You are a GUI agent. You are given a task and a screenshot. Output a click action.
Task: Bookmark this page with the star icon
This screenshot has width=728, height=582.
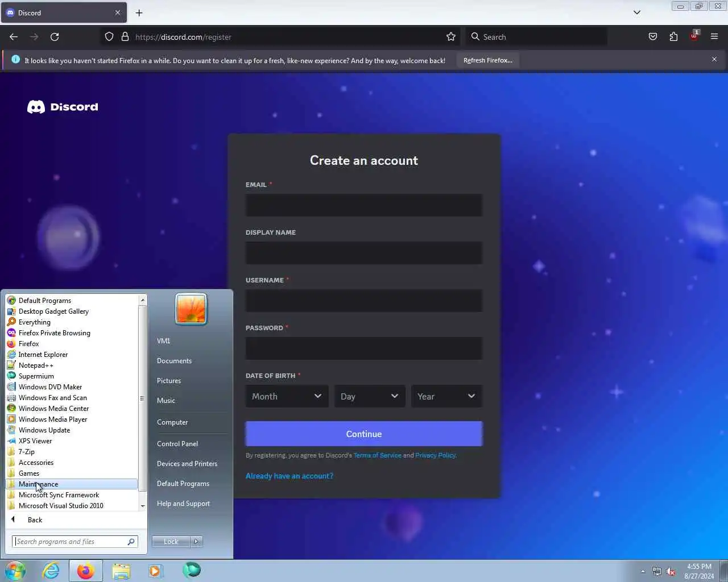[x=451, y=37]
